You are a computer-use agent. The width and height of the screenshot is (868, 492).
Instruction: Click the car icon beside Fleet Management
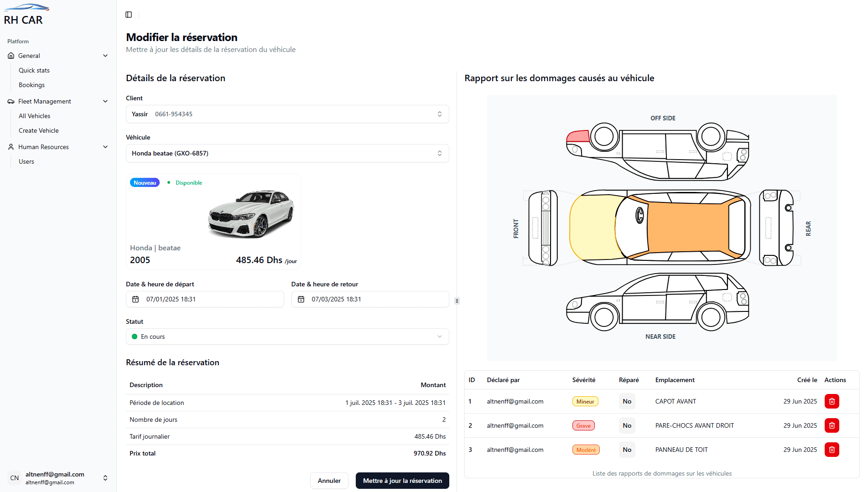click(x=10, y=101)
